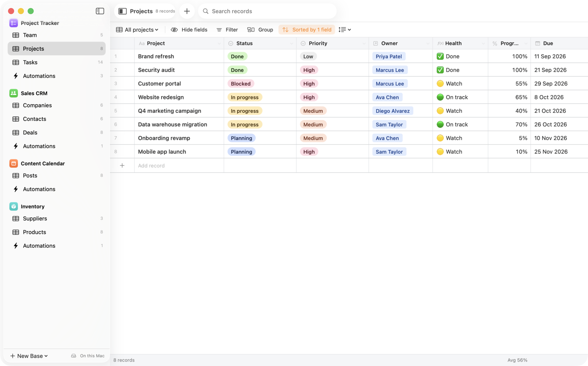Image resolution: width=588 pixels, height=366 pixels.
Task: Click the Avg 56% summary in footer
Action: (517, 360)
